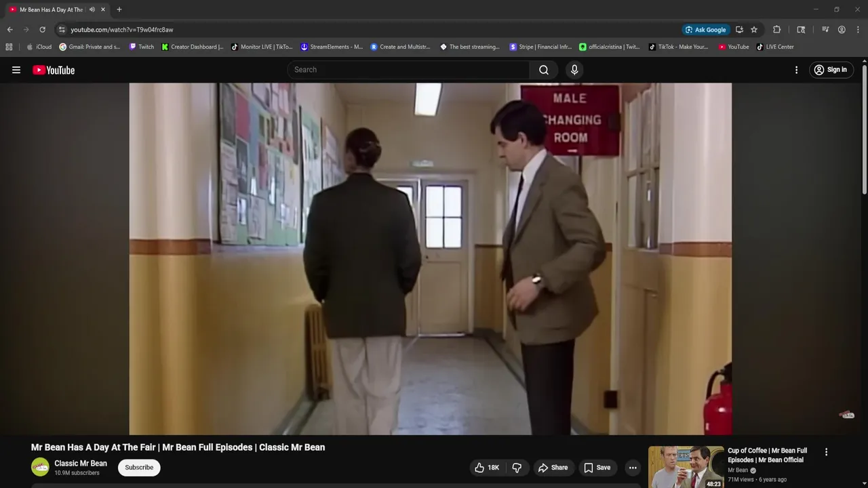Open options menu for Cup of Coffee video

pyautogui.click(x=826, y=452)
